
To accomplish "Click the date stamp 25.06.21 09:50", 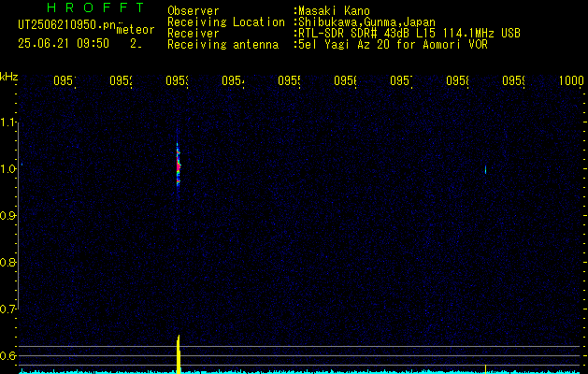I will click(x=64, y=44).
